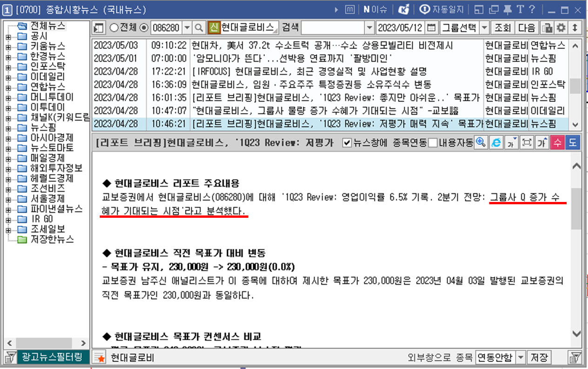Open the stock code 086280 dropdown
The height and width of the screenshot is (369, 588).
(x=187, y=28)
